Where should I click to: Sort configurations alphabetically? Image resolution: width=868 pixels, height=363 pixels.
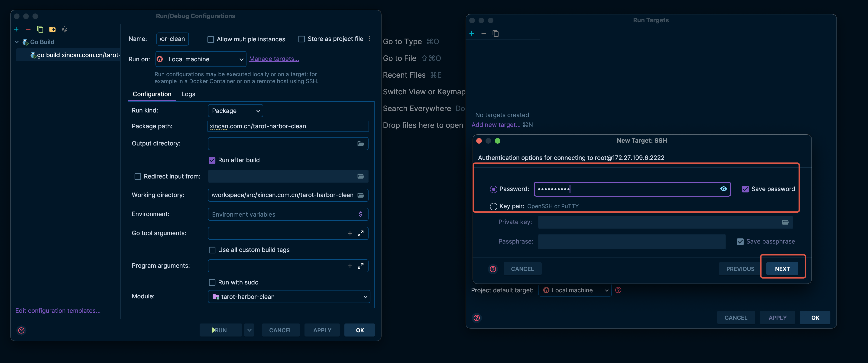(x=64, y=29)
